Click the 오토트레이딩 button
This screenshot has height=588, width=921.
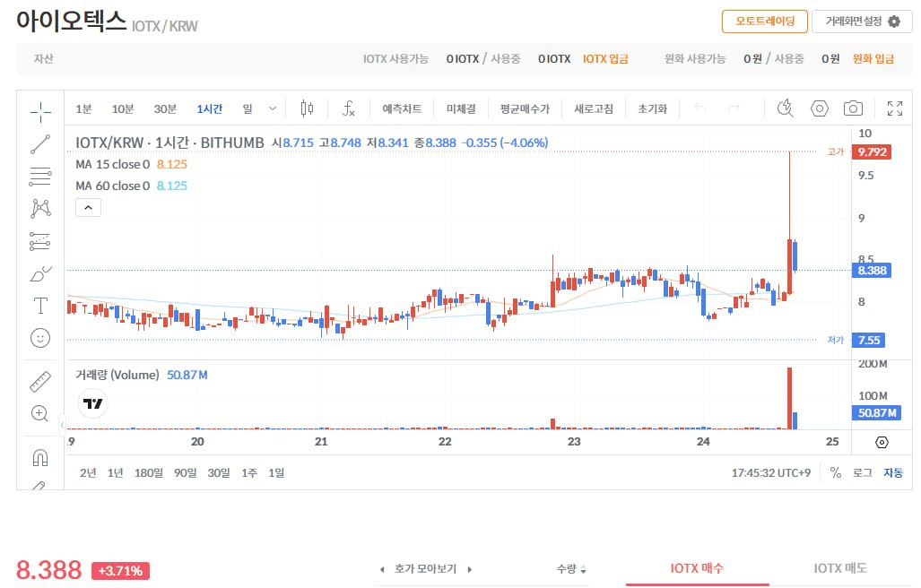[764, 22]
